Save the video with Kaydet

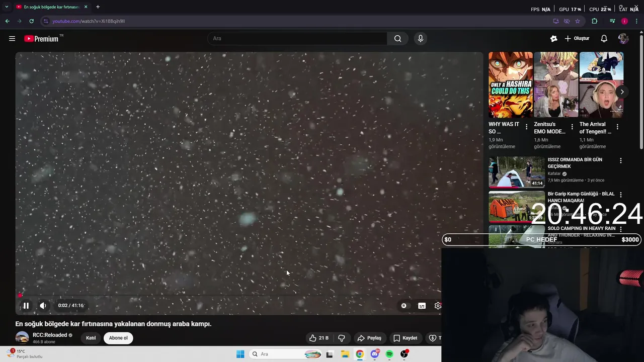(406, 338)
